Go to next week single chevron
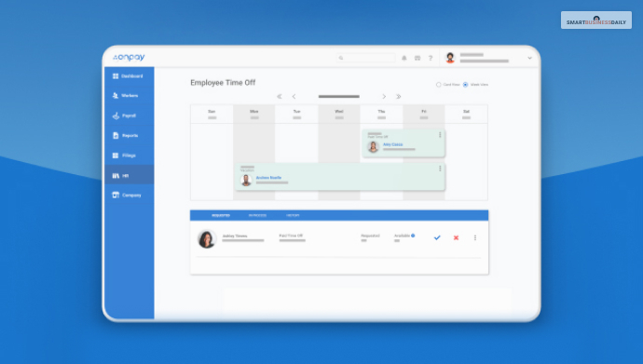Screen dimensions: 643x364 point(384,97)
